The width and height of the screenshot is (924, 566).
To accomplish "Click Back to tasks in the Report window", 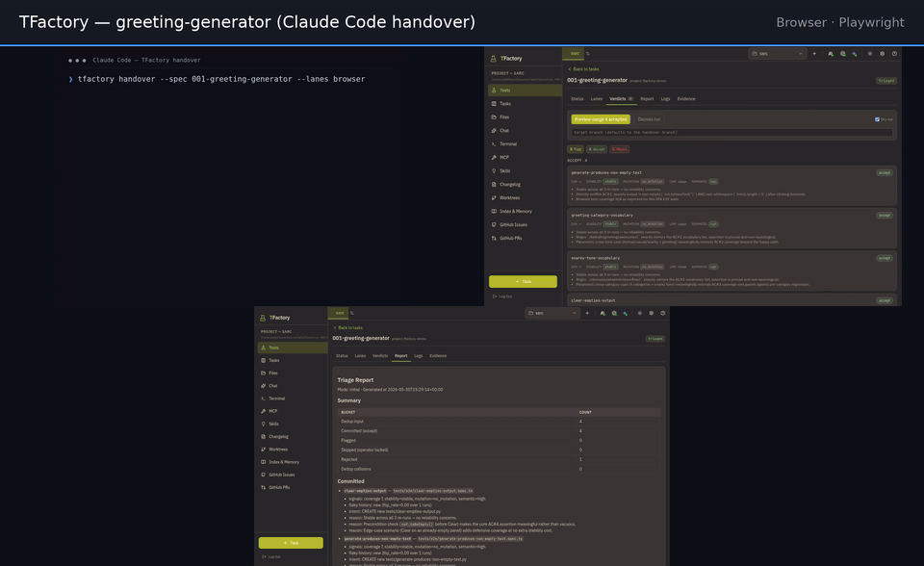I will click(x=348, y=328).
